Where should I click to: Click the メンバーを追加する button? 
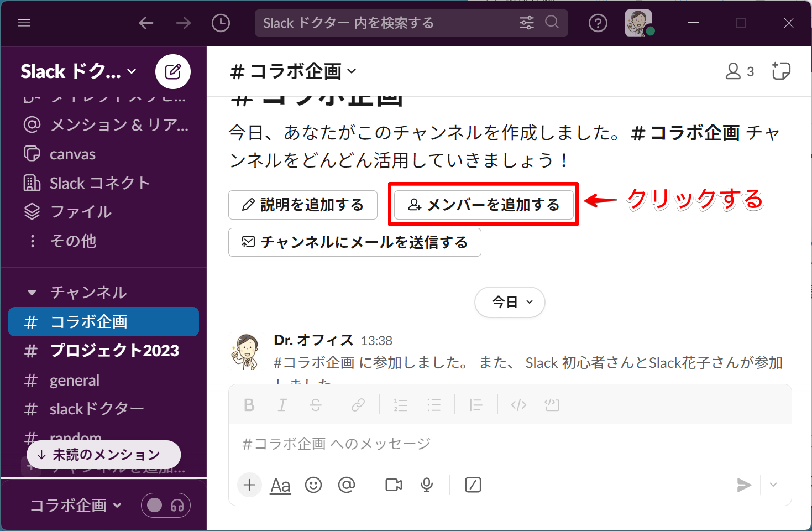(x=483, y=205)
